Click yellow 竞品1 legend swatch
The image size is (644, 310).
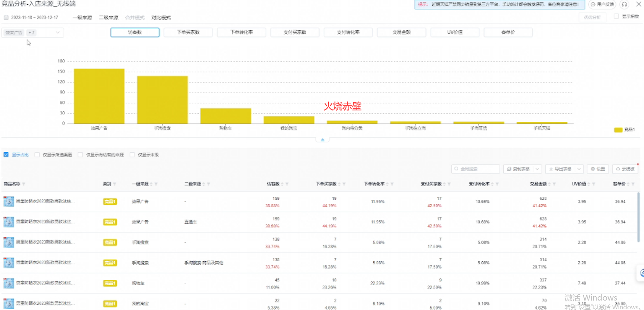click(x=618, y=130)
